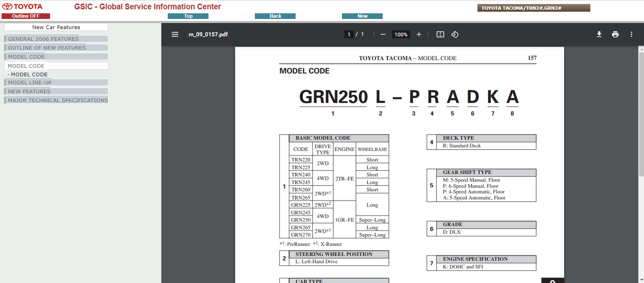
Task: Zoom out with the minus icon
Action: 383,34
